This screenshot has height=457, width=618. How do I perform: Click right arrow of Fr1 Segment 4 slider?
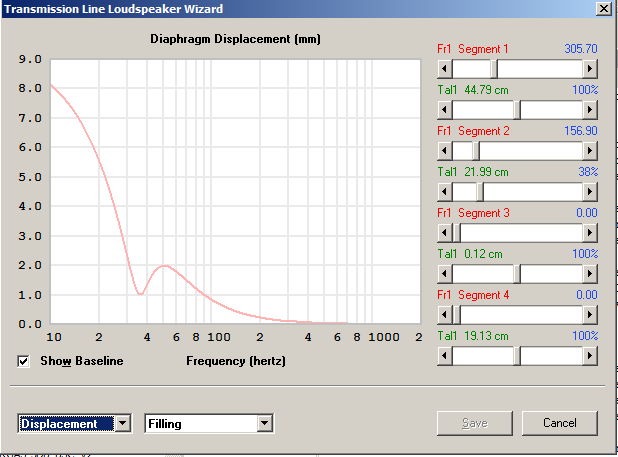click(590, 315)
